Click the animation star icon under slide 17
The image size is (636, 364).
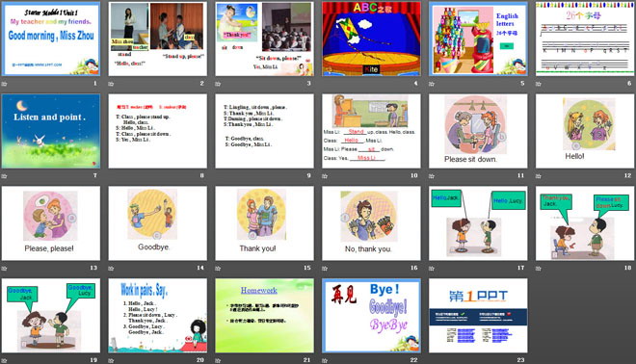pos(432,269)
